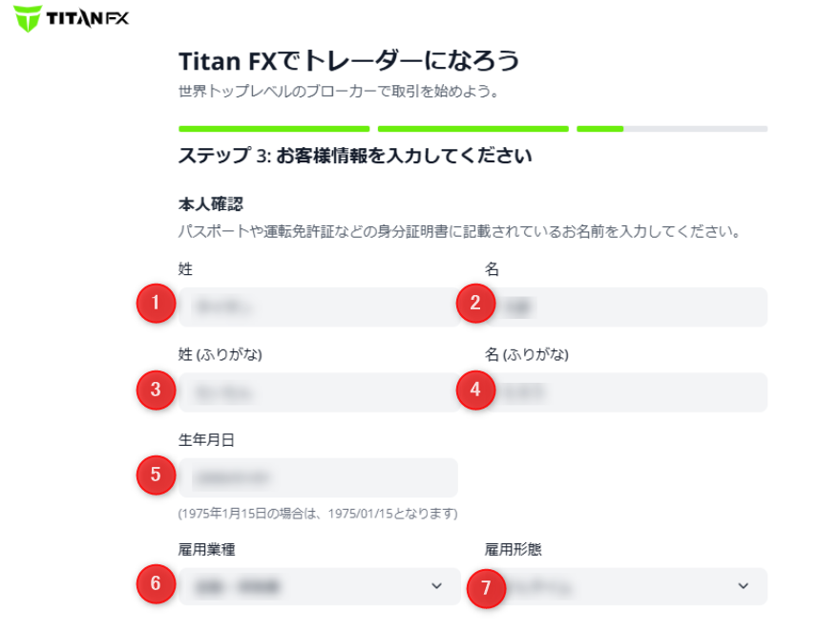Focus the 姓 last name field
The width and height of the screenshot is (840, 634).
315,306
